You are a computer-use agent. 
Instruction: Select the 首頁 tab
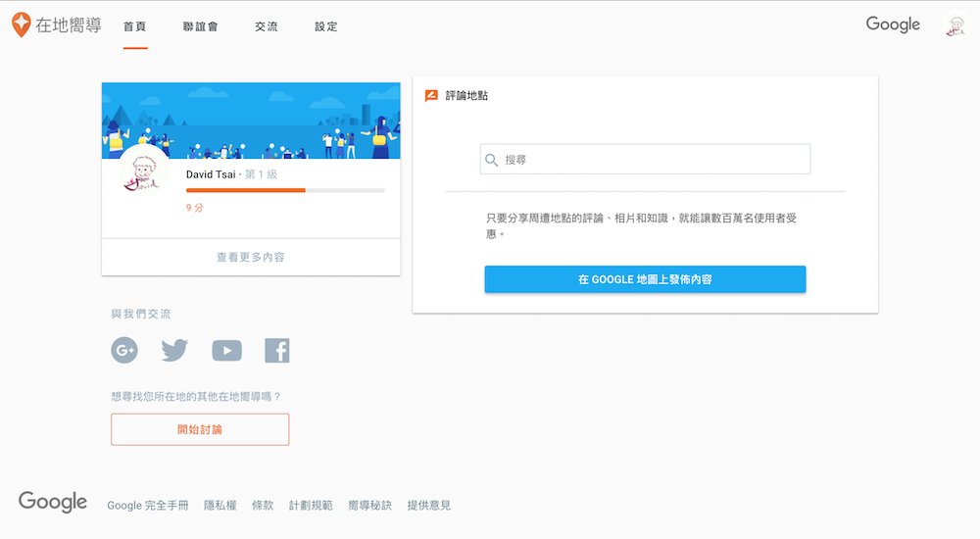(134, 26)
